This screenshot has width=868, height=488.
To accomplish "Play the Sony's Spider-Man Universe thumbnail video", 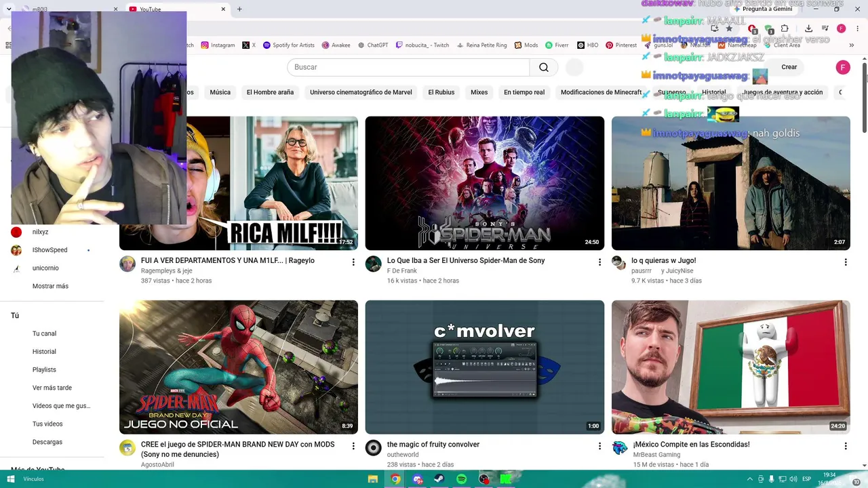I will (485, 183).
